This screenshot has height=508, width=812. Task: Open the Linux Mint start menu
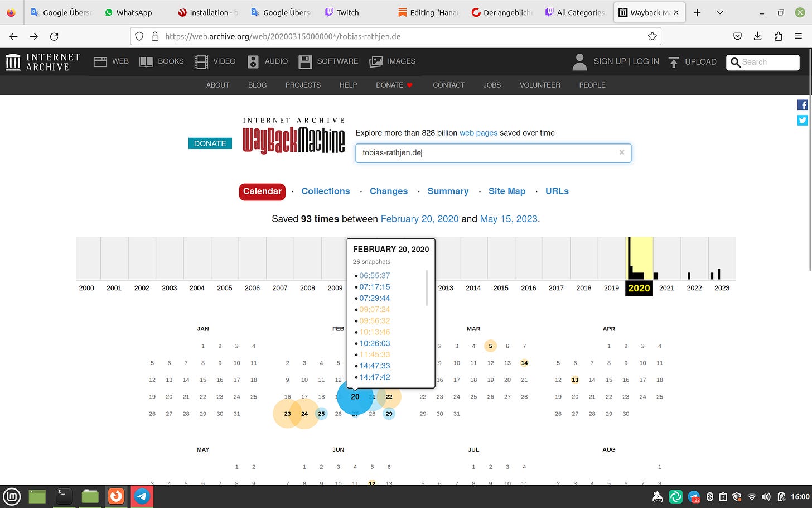pos(12,496)
